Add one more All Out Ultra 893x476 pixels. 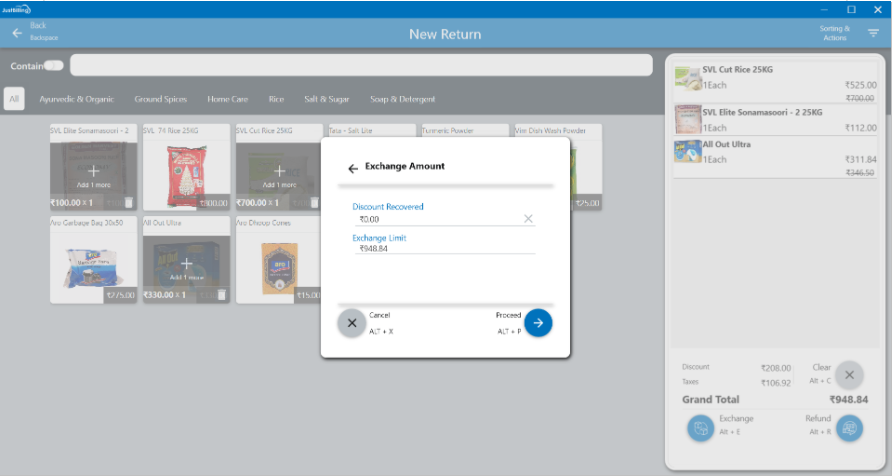pos(186,265)
